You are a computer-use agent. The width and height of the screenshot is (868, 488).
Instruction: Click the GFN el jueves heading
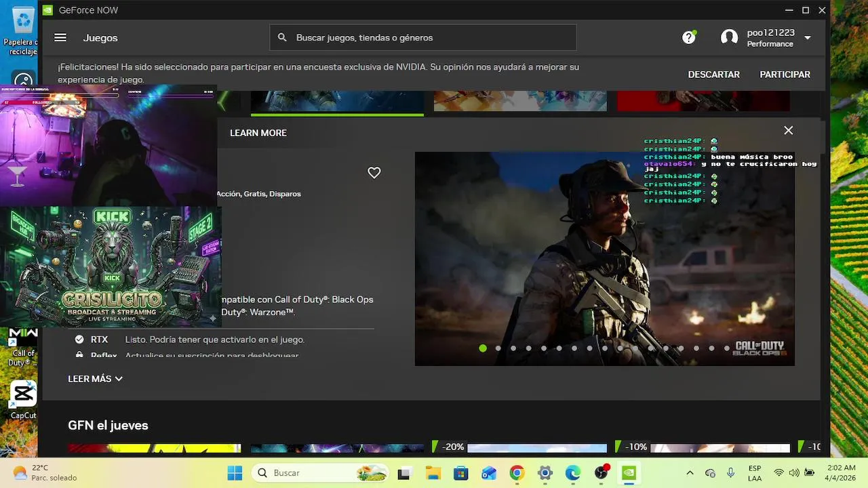(x=108, y=426)
